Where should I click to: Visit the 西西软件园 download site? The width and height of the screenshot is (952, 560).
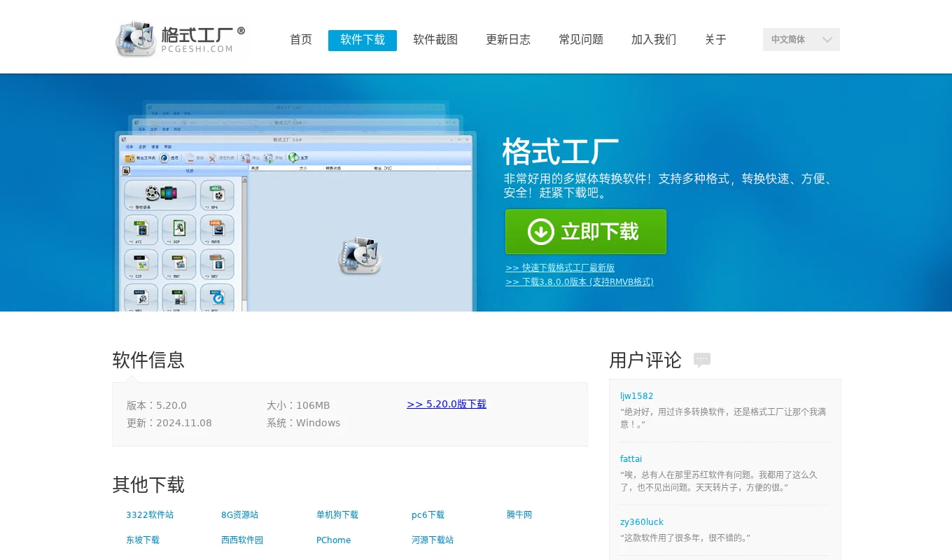[242, 540]
